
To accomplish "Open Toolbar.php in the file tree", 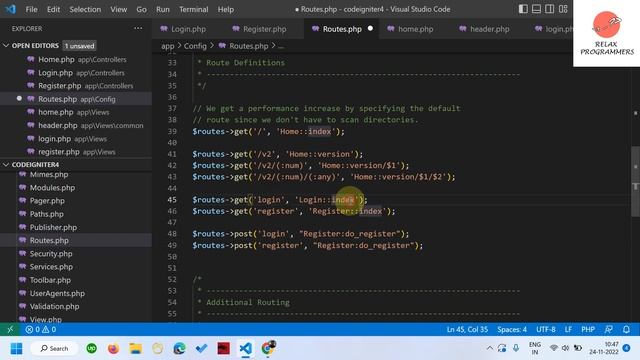I will point(76,280).
